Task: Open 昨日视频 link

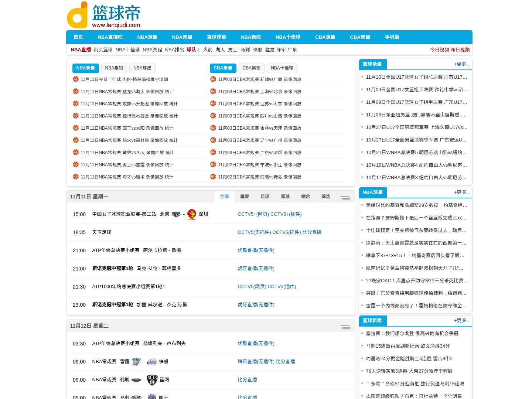Action: [460, 50]
